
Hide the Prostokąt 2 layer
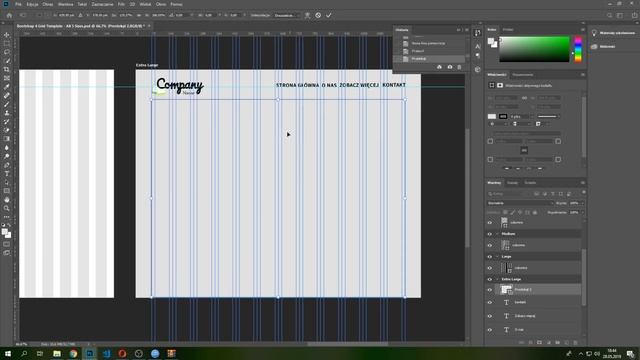tap(490, 290)
